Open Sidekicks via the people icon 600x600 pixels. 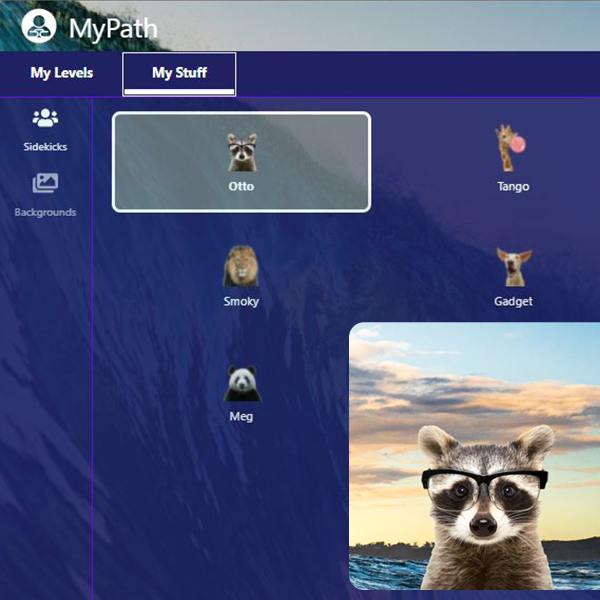[45, 119]
